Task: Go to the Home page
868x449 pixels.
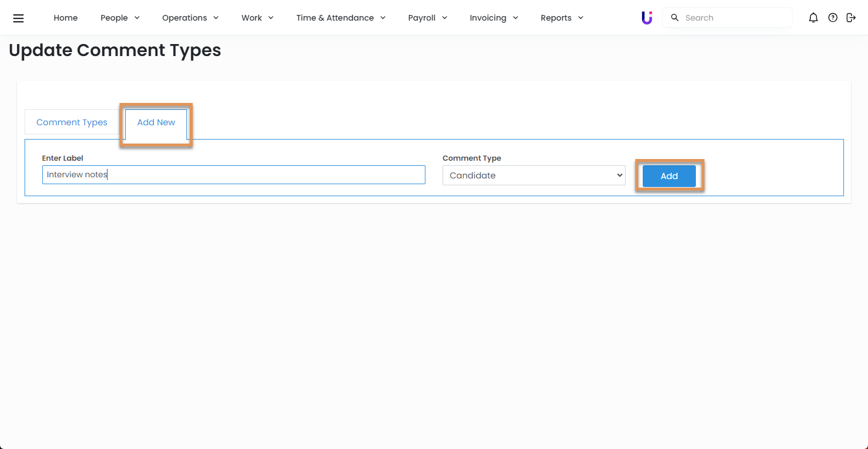Action: tap(66, 18)
